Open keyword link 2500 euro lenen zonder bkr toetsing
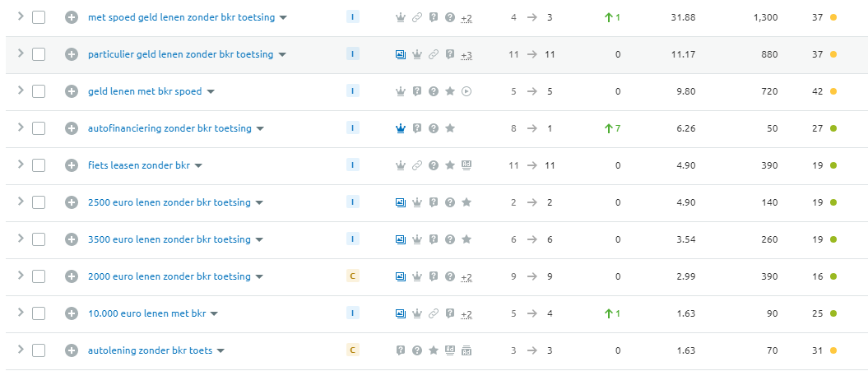The height and width of the screenshot is (371, 868). pos(169,202)
